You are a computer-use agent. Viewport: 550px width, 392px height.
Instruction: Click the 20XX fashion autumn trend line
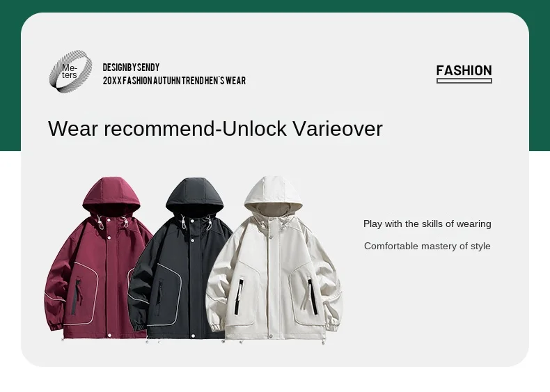[x=174, y=81]
